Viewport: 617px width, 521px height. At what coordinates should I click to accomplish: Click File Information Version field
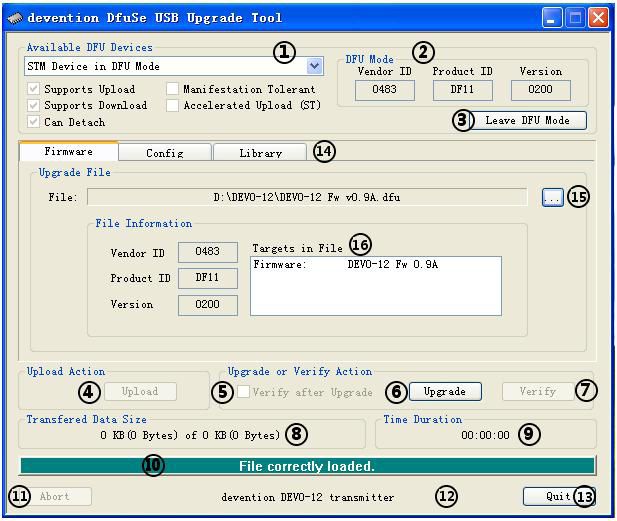coord(208,305)
